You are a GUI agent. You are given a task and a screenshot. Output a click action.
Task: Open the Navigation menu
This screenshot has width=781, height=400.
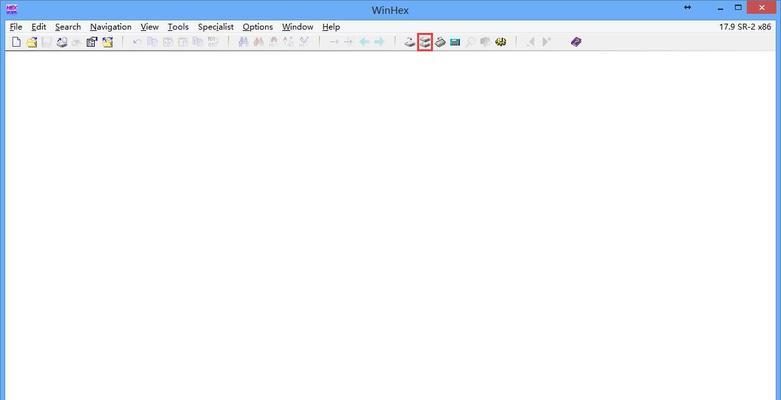[111, 27]
